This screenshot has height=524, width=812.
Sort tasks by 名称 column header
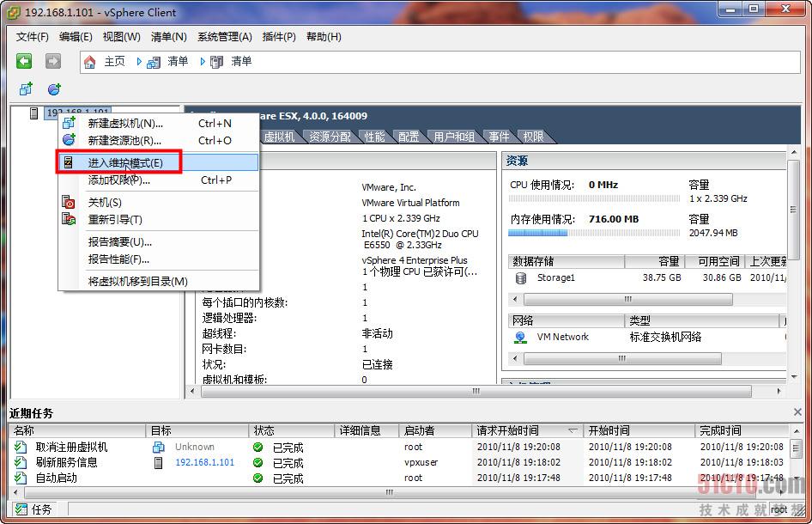click(x=77, y=430)
